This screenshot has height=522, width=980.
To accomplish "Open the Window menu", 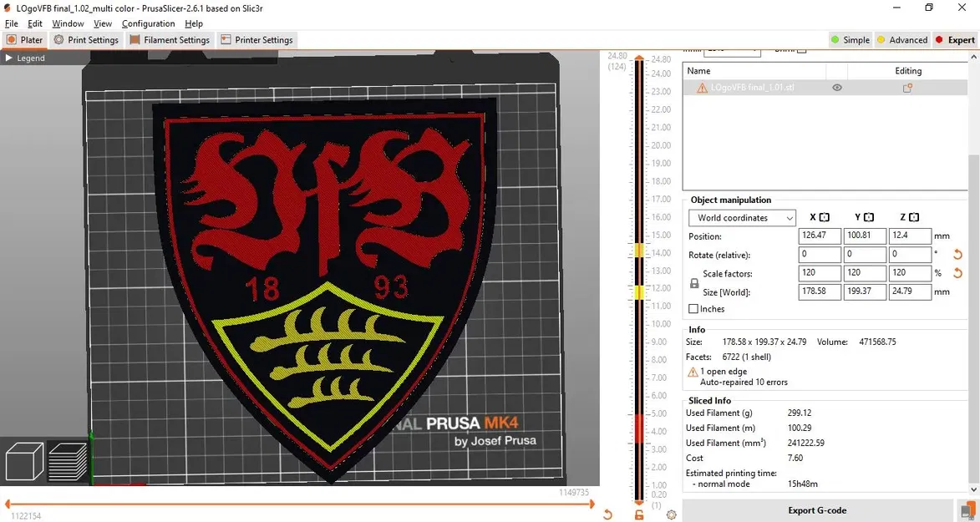I will (x=68, y=23).
